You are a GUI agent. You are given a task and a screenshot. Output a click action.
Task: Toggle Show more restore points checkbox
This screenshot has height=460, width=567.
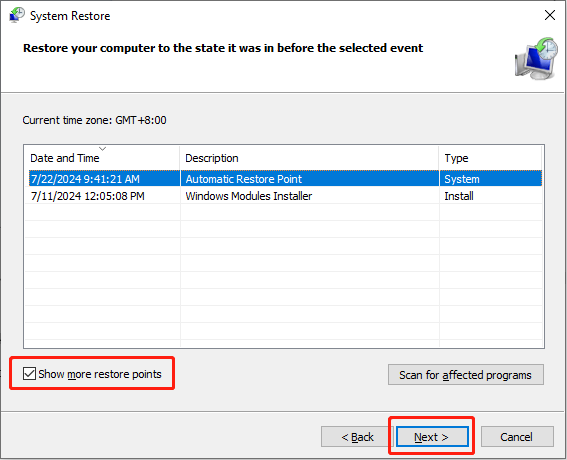(x=29, y=374)
